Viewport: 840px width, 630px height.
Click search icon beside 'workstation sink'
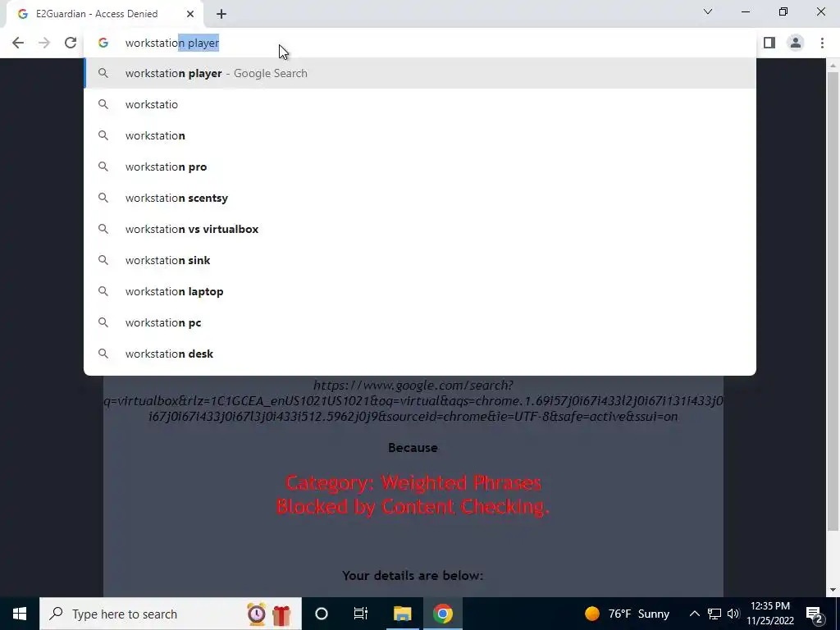103,260
